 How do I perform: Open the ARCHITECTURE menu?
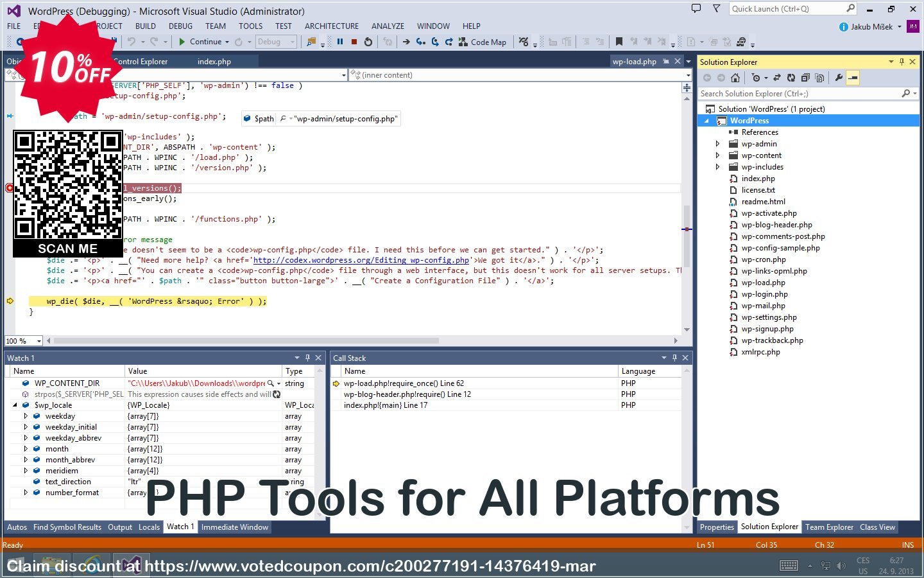pos(332,26)
